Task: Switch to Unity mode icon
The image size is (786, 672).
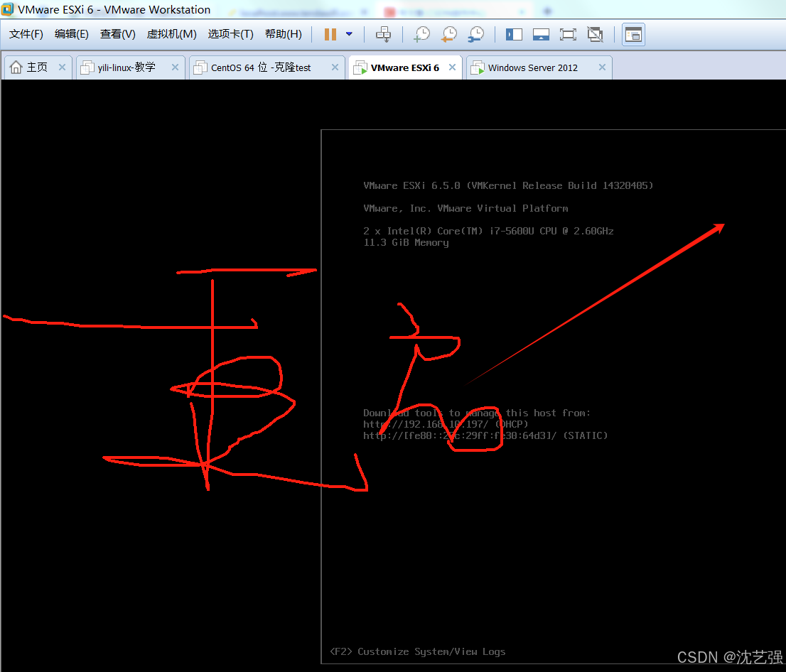Action: pyautogui.click(x=595, y=34)
